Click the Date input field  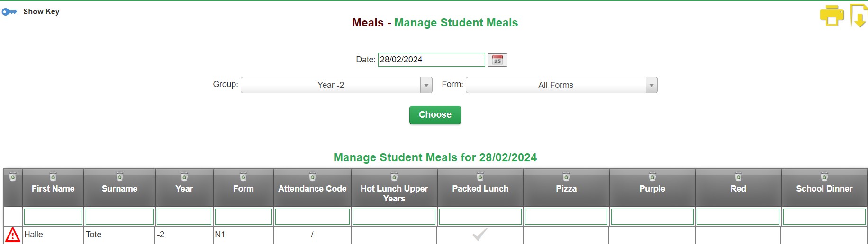pyautogui.click(x=432, y=60)
